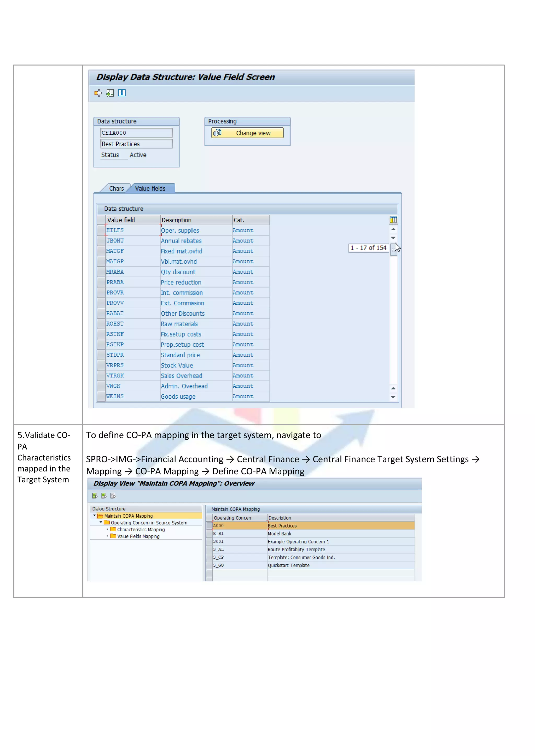The width and height of the screenshot is (535, 756).
Task: Click the Operating Concern column header
Action: (x=240, y=518)
